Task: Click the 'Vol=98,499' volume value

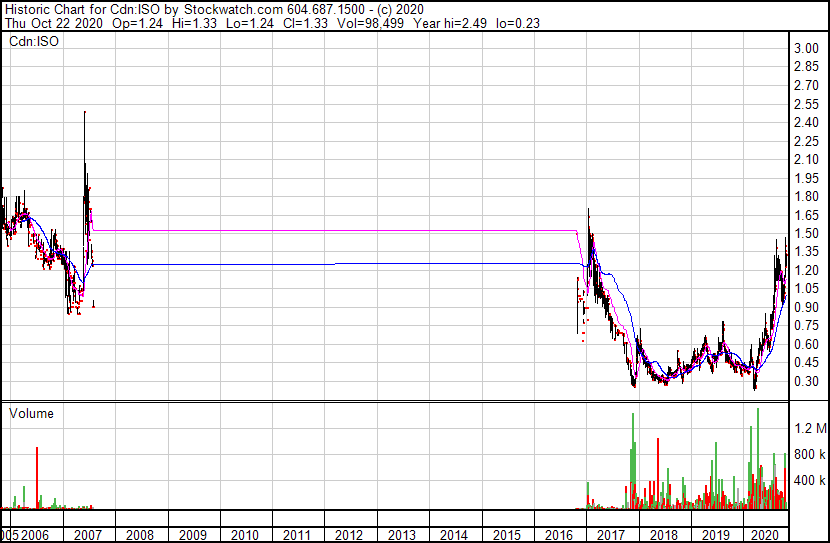Action: (371, 23)
